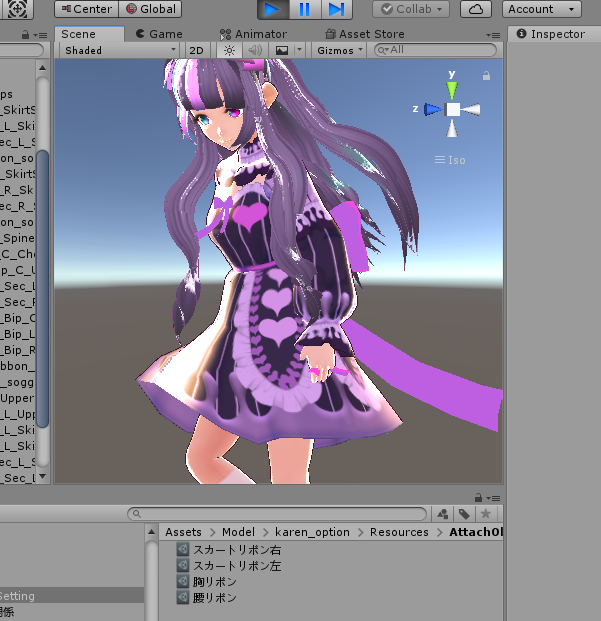
Task: Open Hierarchy panel options menu icon
Action: (40, 35)
